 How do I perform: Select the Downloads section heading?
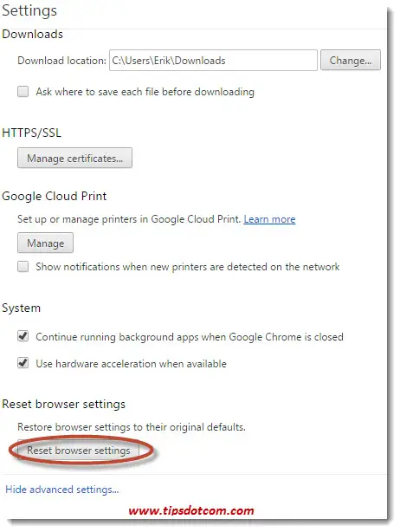pos(33,35)
